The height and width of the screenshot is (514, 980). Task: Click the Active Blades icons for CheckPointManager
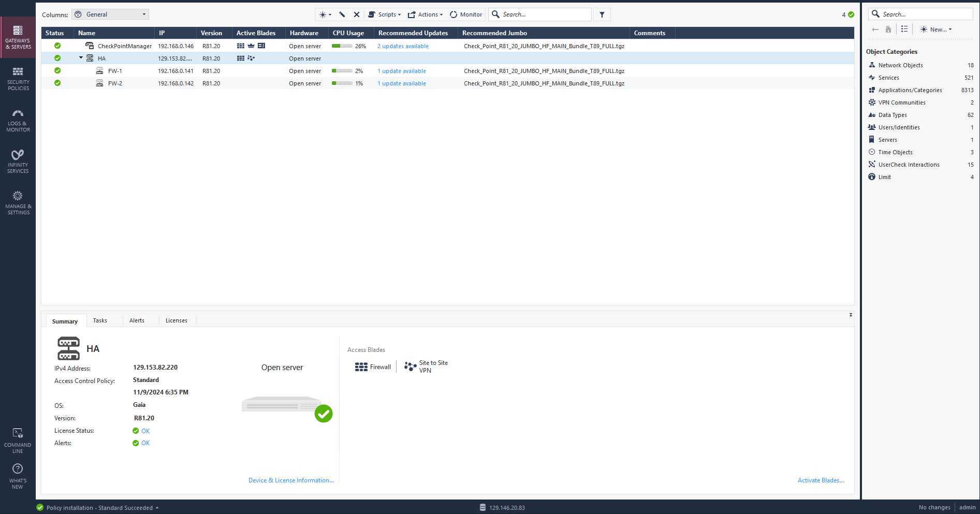tap(251, 46)
